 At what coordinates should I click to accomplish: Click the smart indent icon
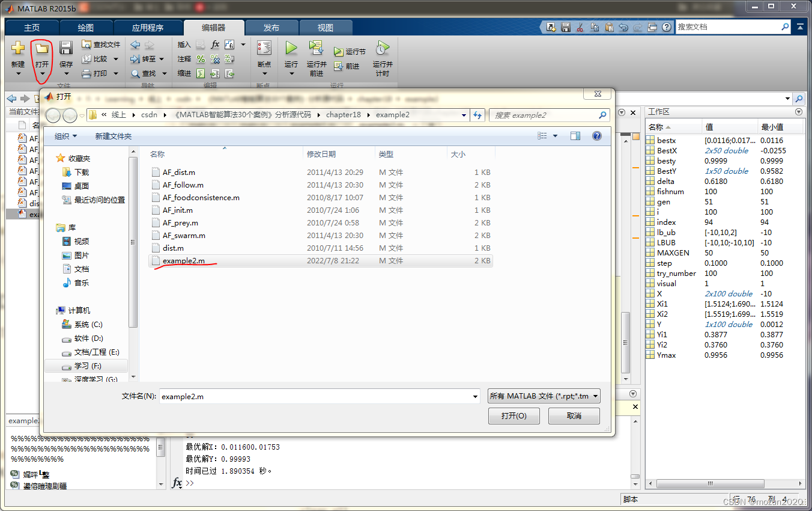[201, 73]
